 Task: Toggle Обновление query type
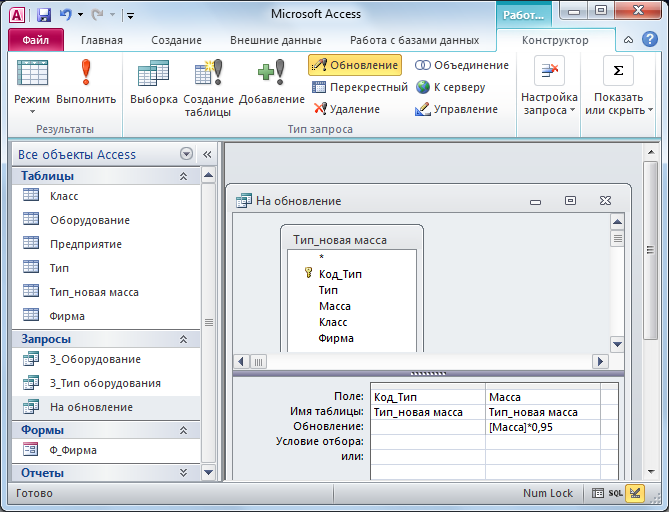coord(355,65)
